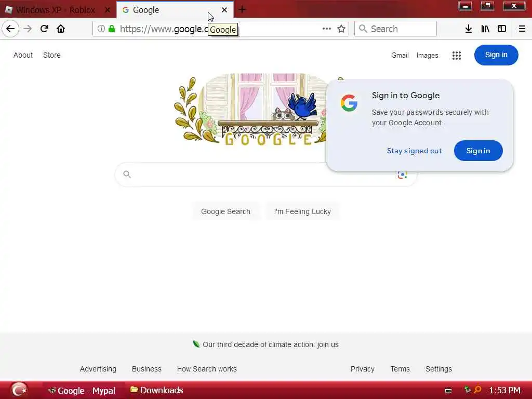Select the Google tab
The height and width of the screenshot is (399, 532).
pyautogui.click(x=175, y=10)
